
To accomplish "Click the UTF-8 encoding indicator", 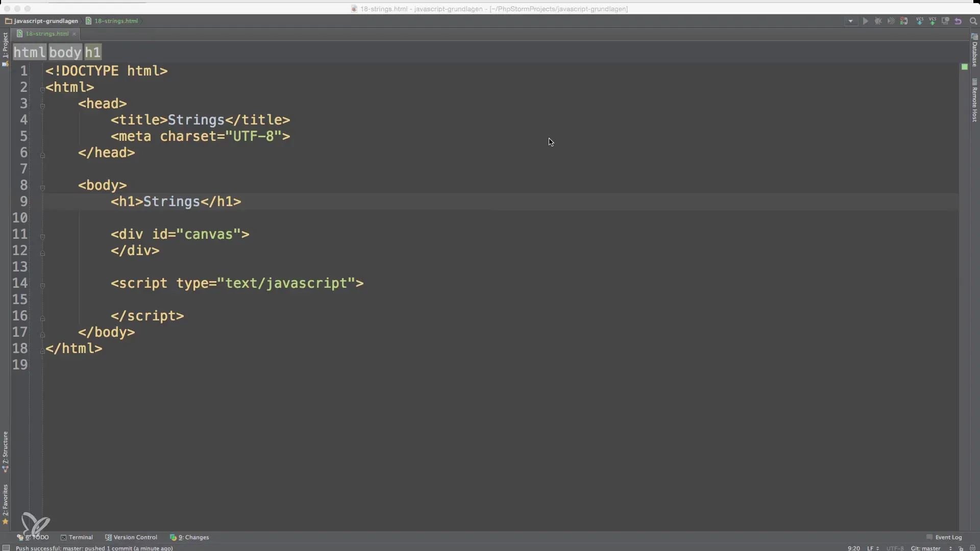I will (895, 548).
